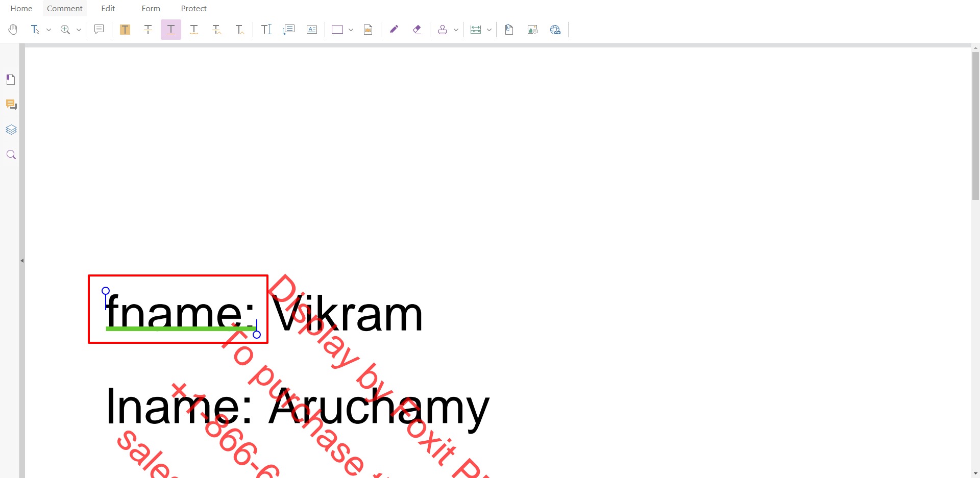The width and height of the screenshot is (980, 478).
Task: Open the Protect tab
Action: point(193,9)
